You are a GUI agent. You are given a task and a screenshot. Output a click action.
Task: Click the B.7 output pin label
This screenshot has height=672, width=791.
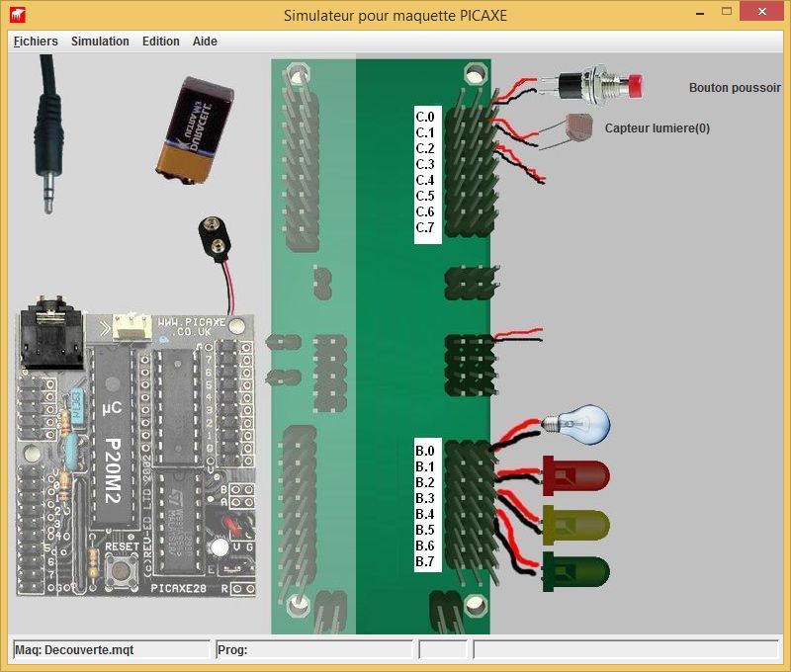pyautogui.click(x=425, y=561)
